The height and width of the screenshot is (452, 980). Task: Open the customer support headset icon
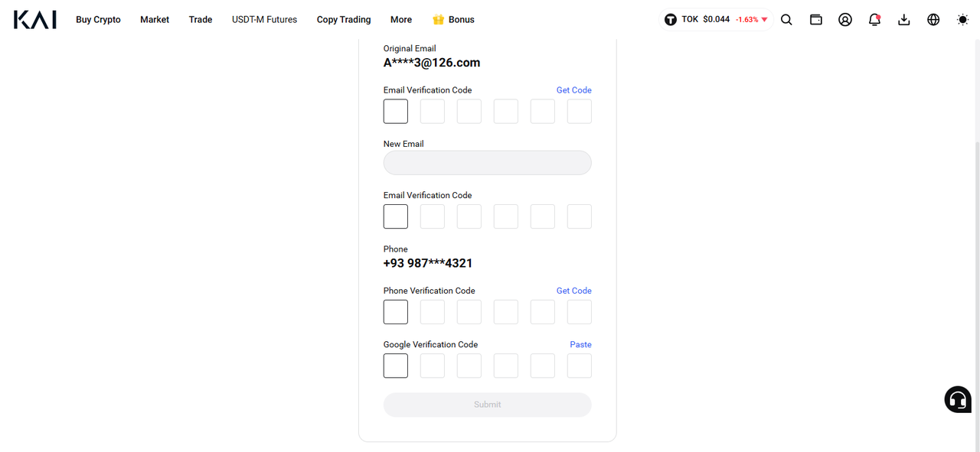pos(958,399)
